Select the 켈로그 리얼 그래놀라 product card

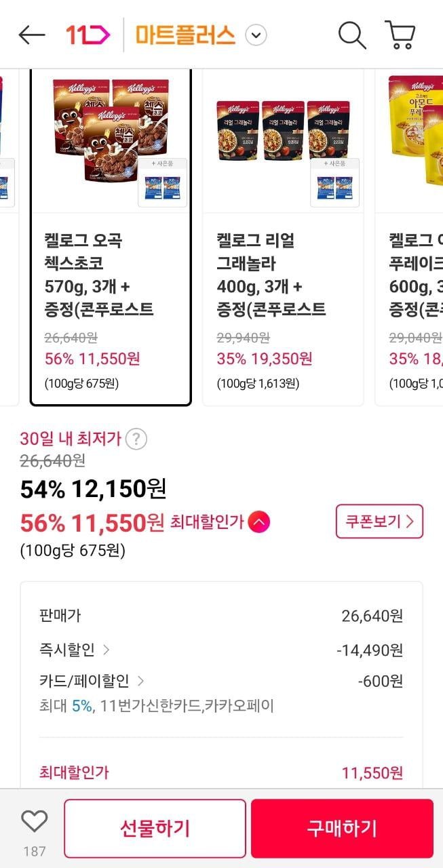tap(283, 237)
